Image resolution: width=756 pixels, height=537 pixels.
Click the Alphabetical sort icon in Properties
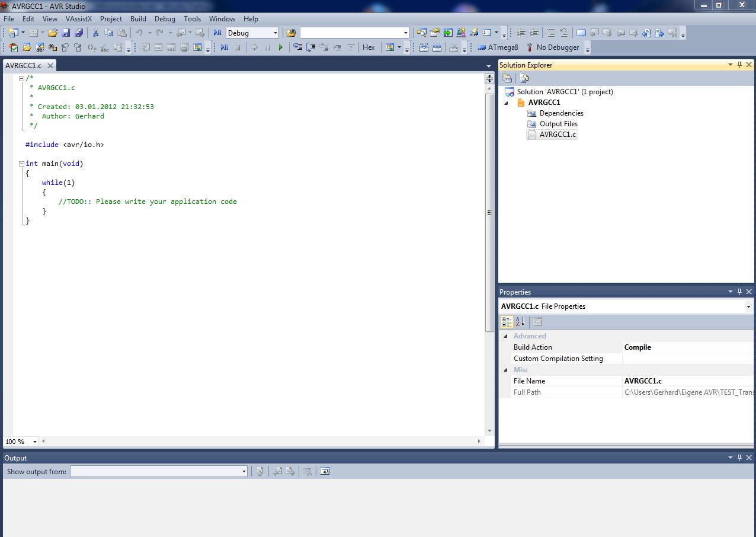[520, 322]
